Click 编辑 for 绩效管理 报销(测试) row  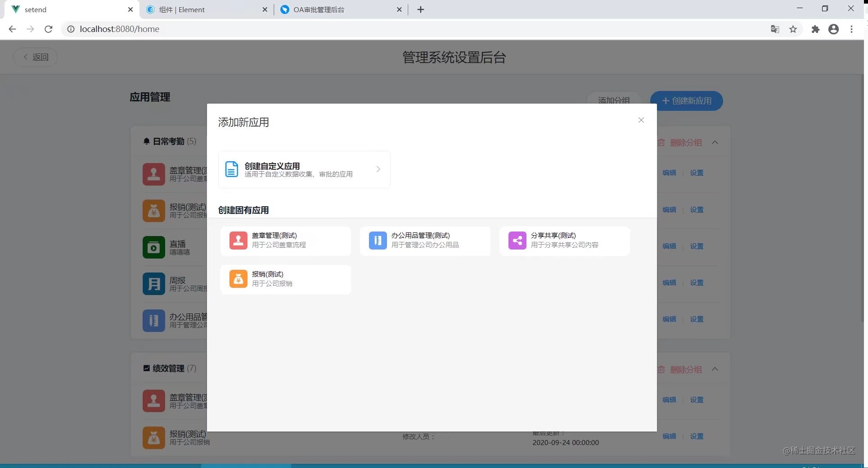coord(669,436)
